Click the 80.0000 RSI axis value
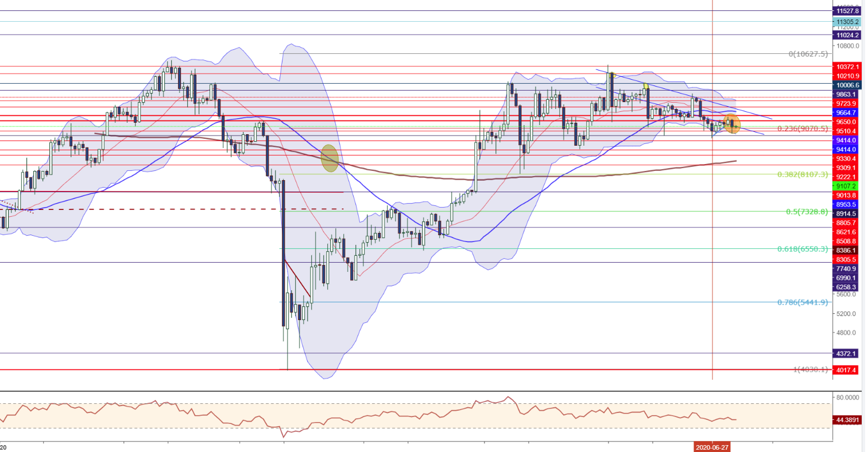The image size is (868, 452). pos(847,397)
